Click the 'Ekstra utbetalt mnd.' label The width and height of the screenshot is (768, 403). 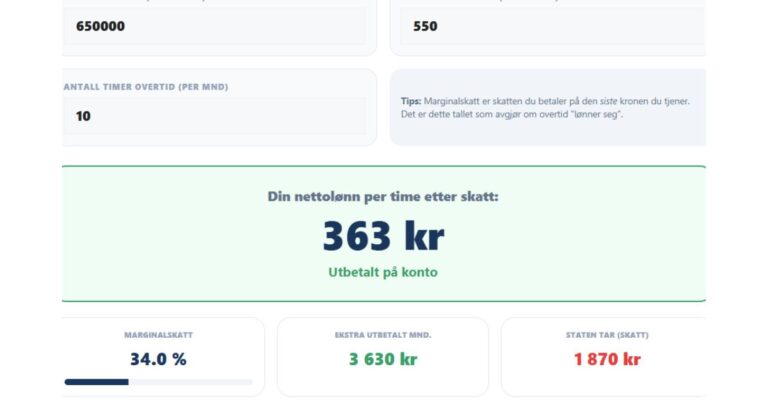click(x=383, y=335)
